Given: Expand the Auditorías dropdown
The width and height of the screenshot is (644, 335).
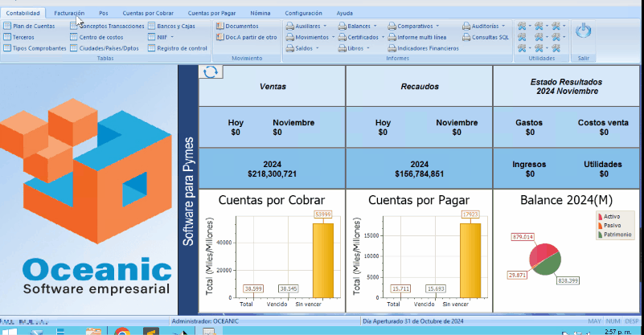Looking at the screenshot, I should tap(503, 26).
